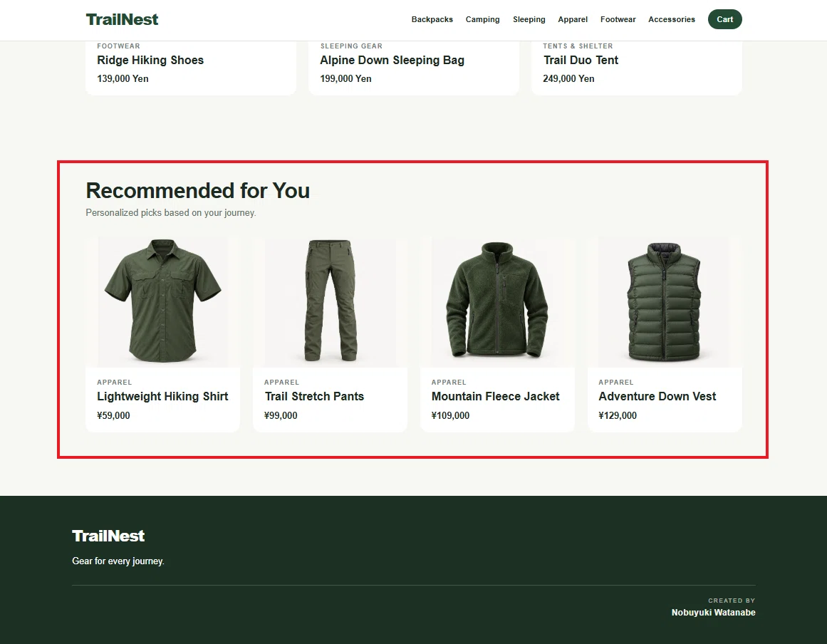
Task: Click the Personalized picks subtitle text
Action: tap(171, 212)
